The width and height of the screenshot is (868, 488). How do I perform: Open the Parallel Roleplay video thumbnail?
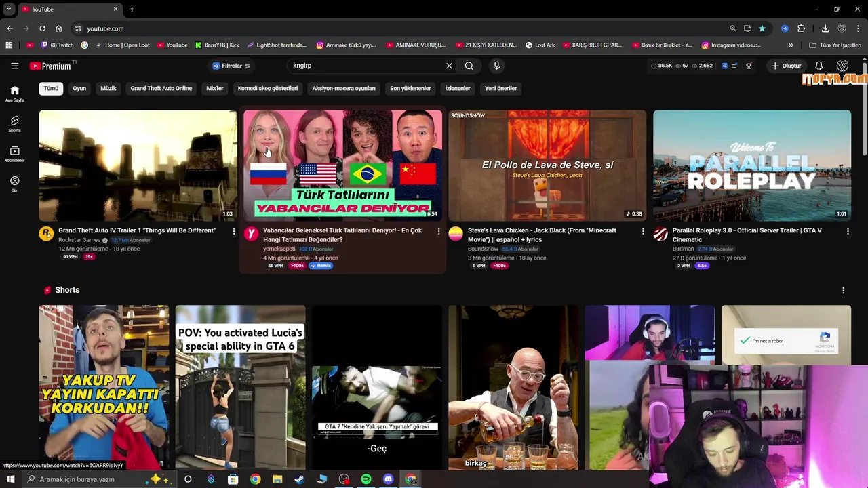[752, 165]
